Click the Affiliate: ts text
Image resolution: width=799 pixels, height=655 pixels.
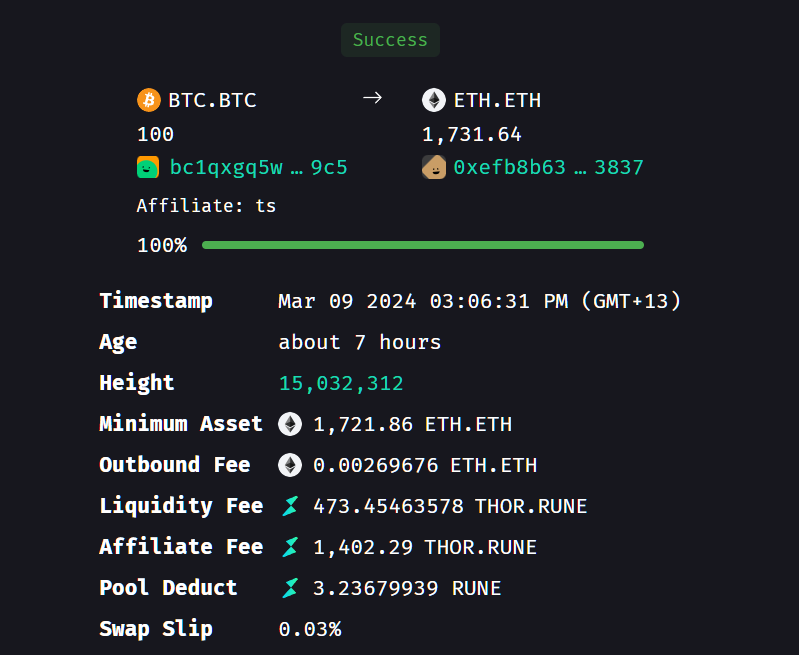coord(206,206)
